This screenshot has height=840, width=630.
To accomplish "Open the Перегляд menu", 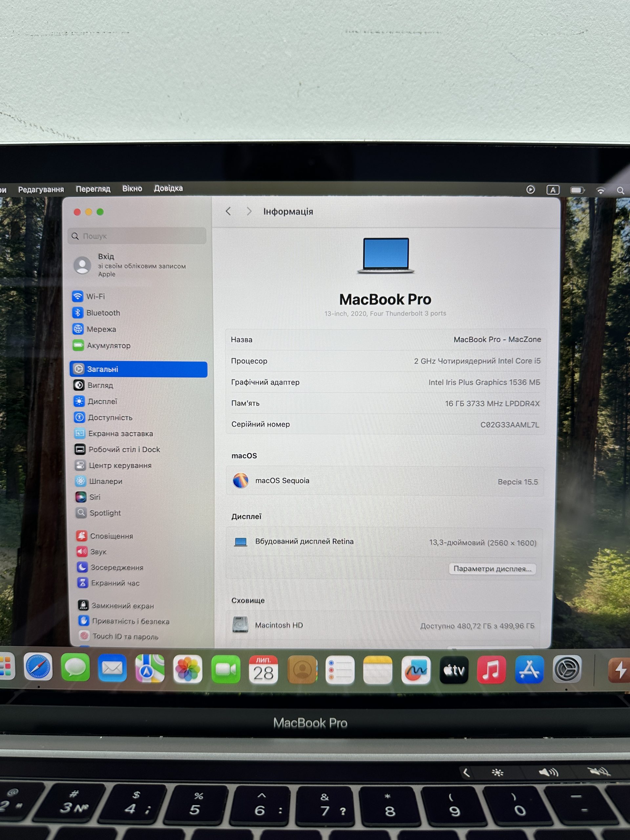I will [93, 189].
